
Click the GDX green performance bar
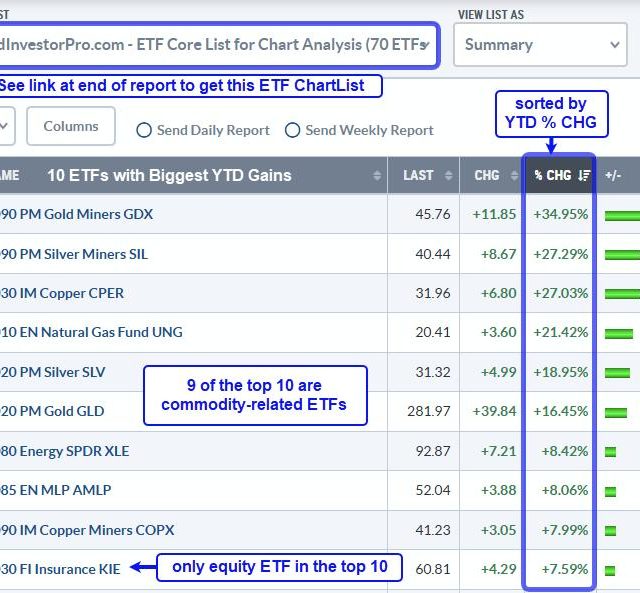coord(622,215)
